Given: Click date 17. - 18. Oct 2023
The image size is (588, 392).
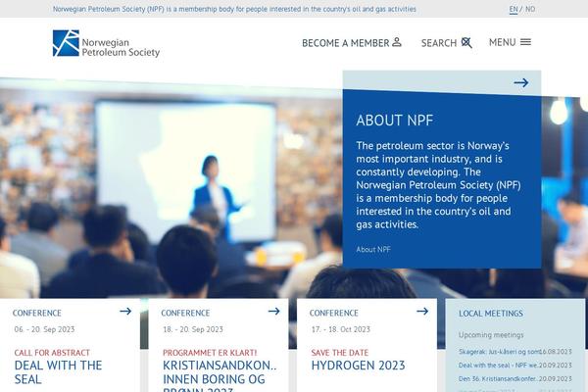Looking at the screenshot, I should 340,329.
